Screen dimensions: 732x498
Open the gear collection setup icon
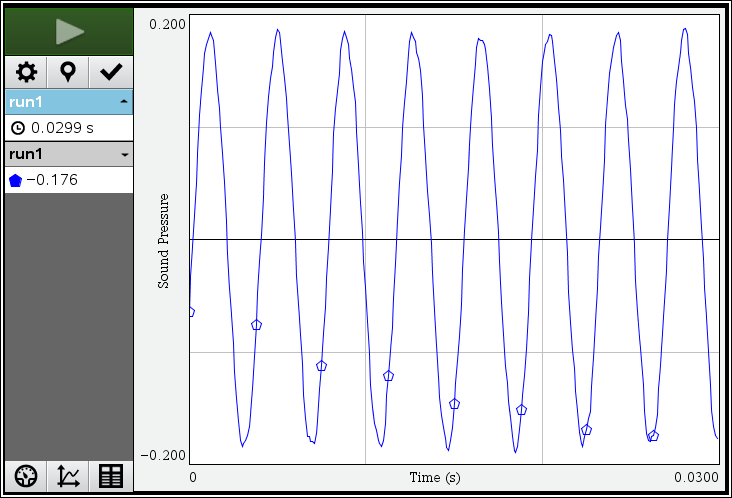coord(26,72)
